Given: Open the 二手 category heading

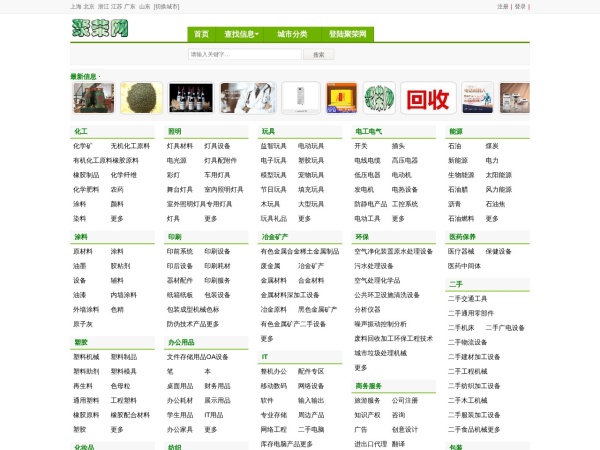Looking at the screenshot, I should tap(456, 284).
